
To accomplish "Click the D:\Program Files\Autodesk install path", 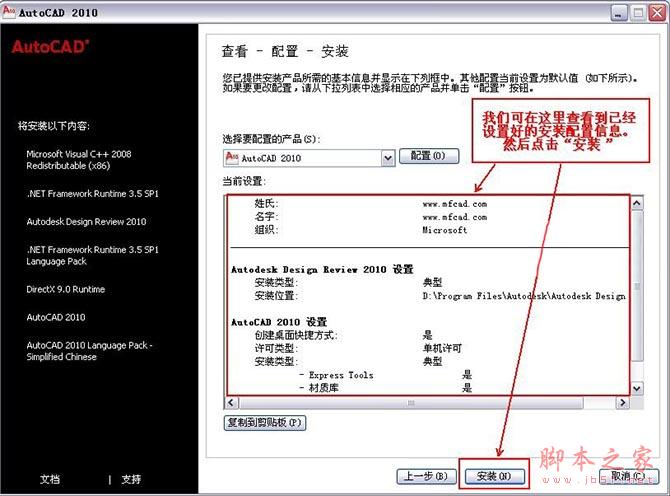I will pos(524,296).
